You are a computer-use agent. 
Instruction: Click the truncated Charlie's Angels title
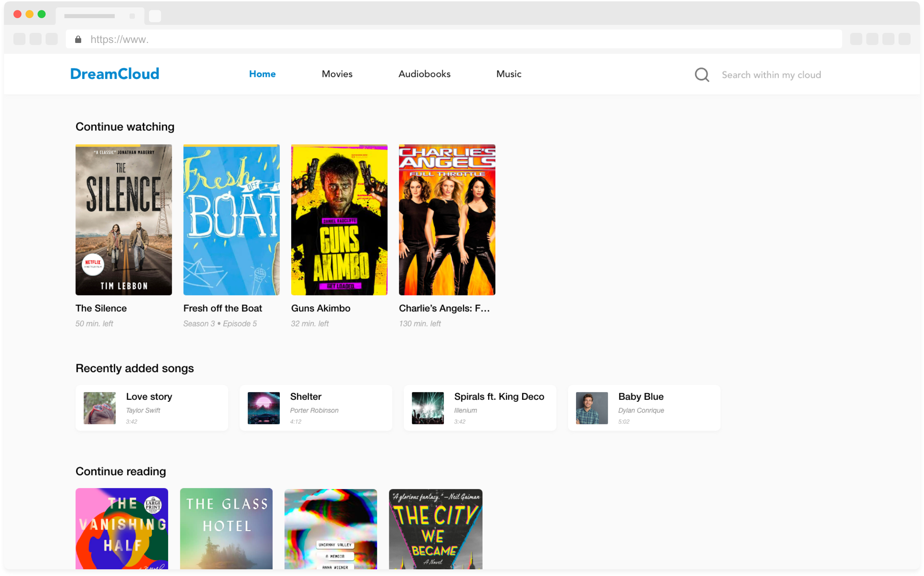tap(444, 308)
